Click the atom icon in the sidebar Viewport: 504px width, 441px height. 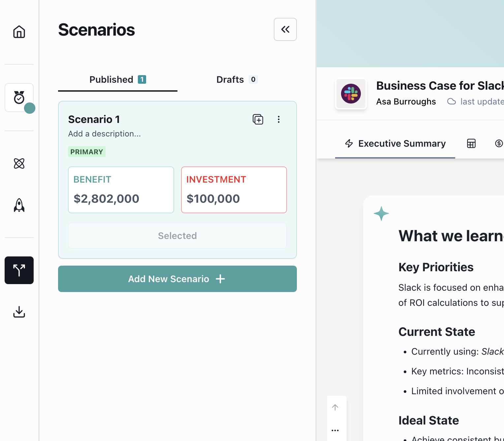click(x=19, y=163)
